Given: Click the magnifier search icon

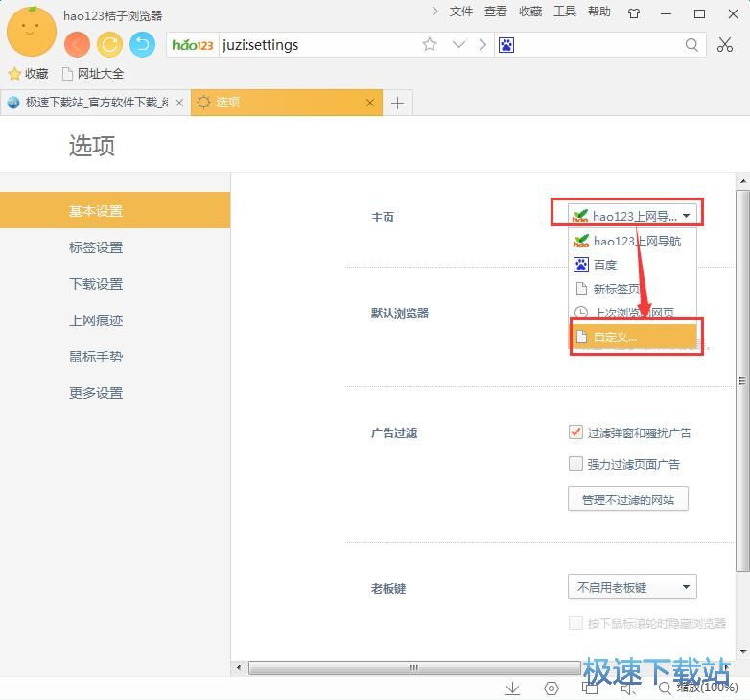Looking at the screenshot, I should (691, 45).
